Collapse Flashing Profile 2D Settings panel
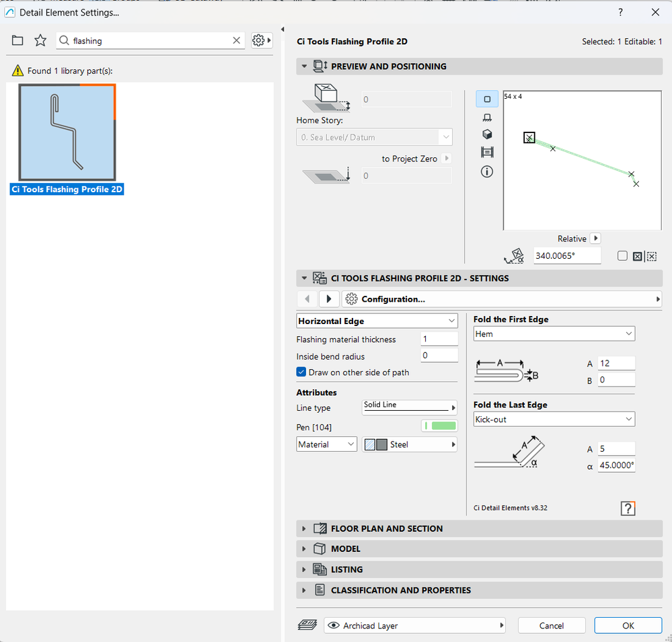This screenshot has width=672, height=642. coord(304,278)
